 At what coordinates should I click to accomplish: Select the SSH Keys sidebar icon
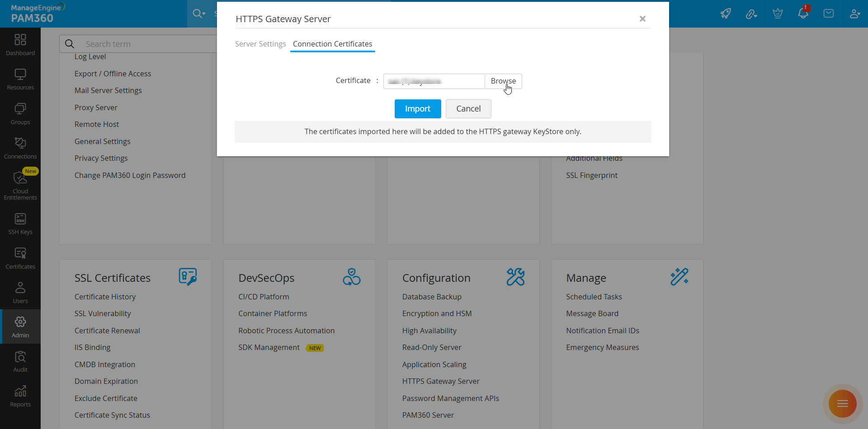[20, 223]
